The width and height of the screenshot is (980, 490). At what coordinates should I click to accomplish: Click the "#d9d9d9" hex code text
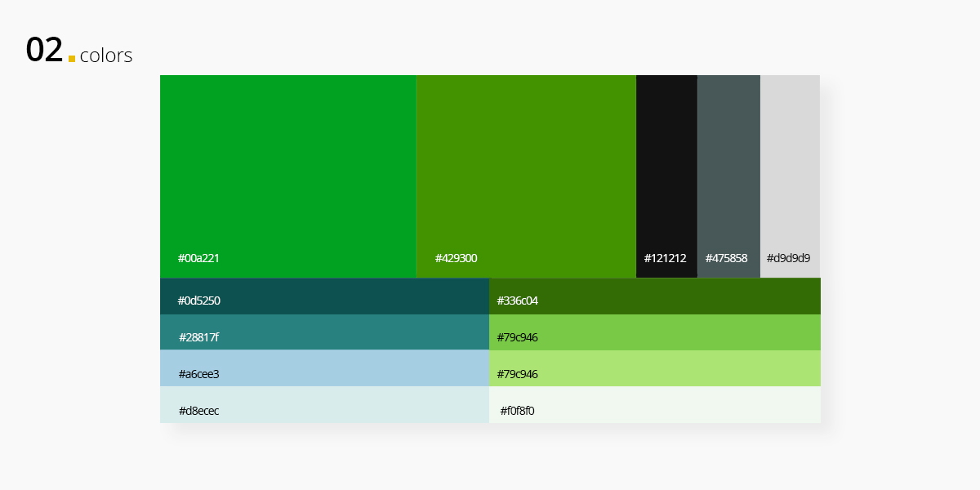tap(788, 258)
